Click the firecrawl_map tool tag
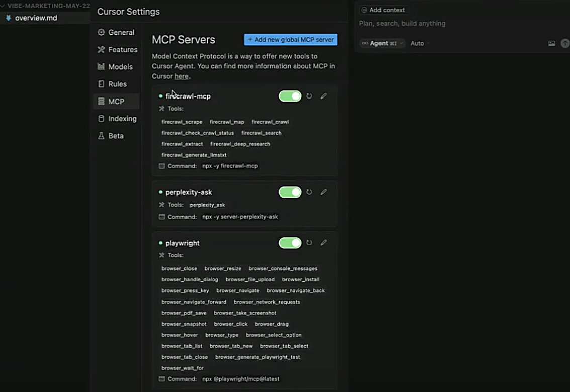This screenshot has height=392, width=570. 227,122
